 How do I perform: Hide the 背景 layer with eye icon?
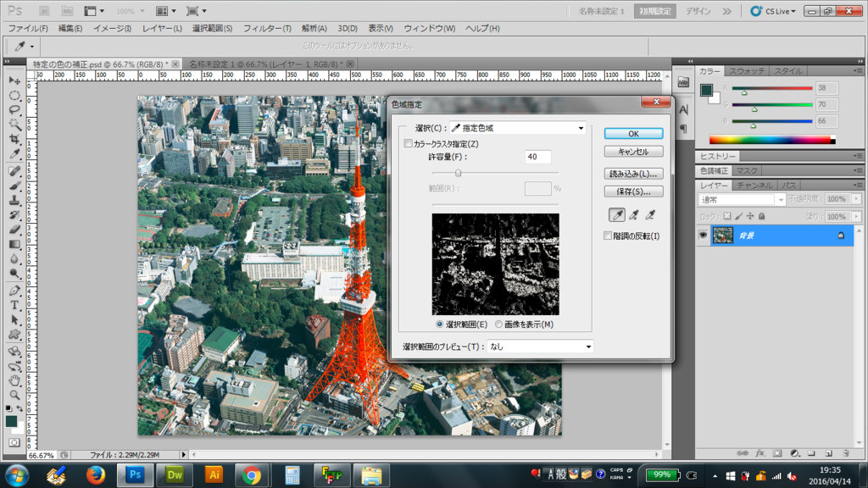tap(703, 236)
